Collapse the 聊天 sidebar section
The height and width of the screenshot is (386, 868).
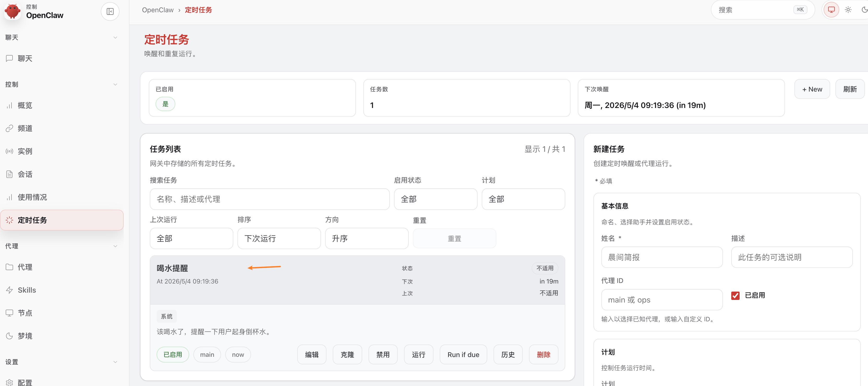click(x=115, y=37)
